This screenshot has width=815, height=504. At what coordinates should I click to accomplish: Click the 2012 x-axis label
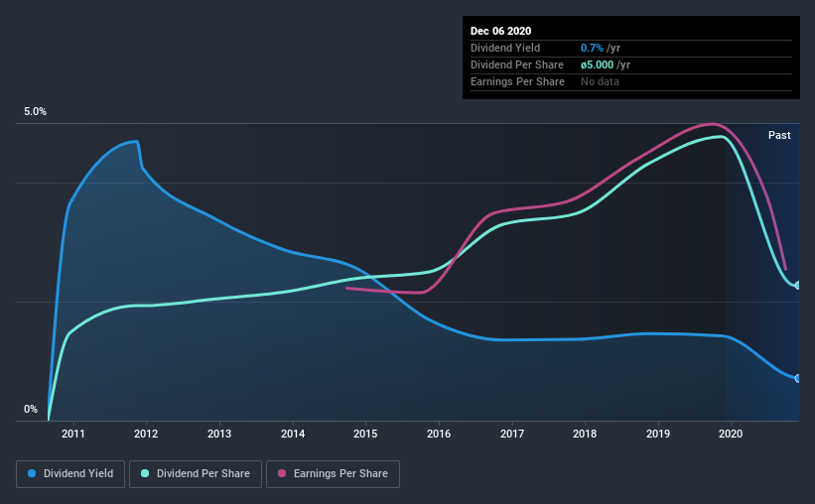click(146, 434)
